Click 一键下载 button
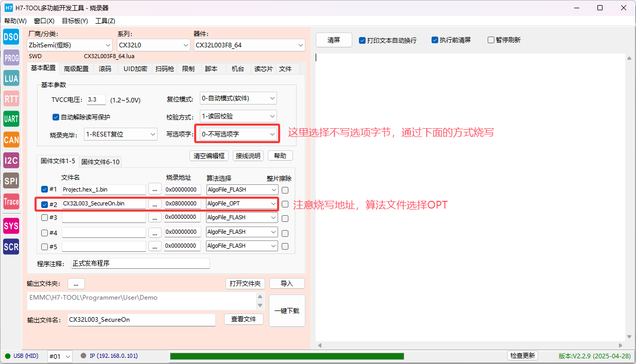The height and width of the screenshot is (364, 636). [x=287, y=311]
